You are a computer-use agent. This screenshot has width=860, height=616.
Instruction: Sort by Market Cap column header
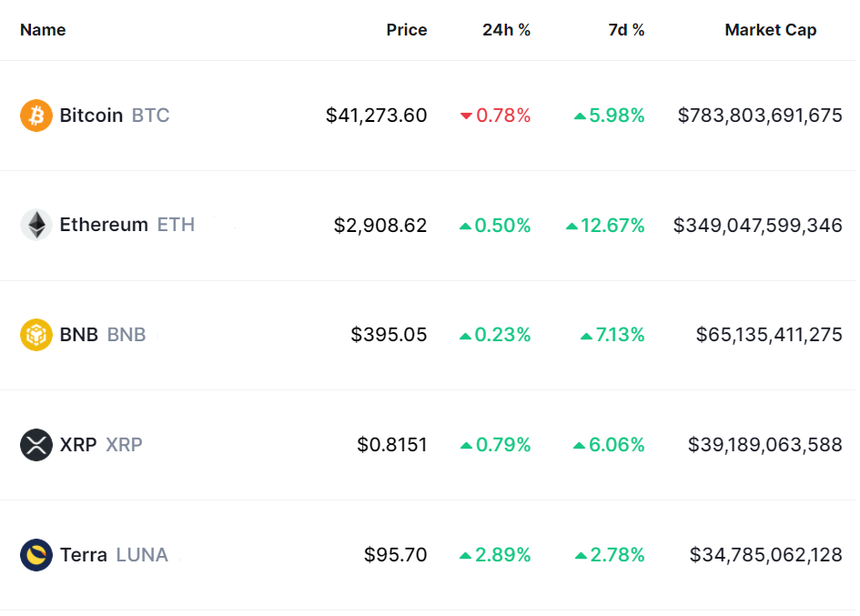770,30
